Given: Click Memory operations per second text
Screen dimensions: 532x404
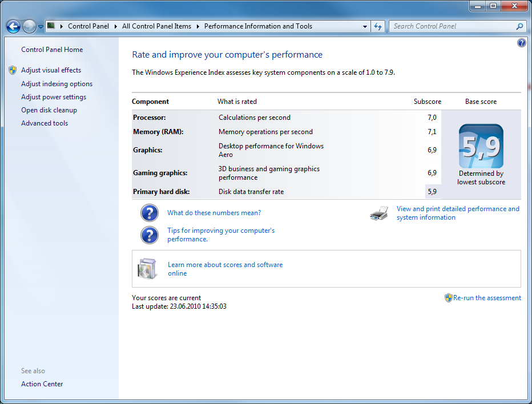Looking at the screenshot, I should pyautogui.click(x=265, y=132).
